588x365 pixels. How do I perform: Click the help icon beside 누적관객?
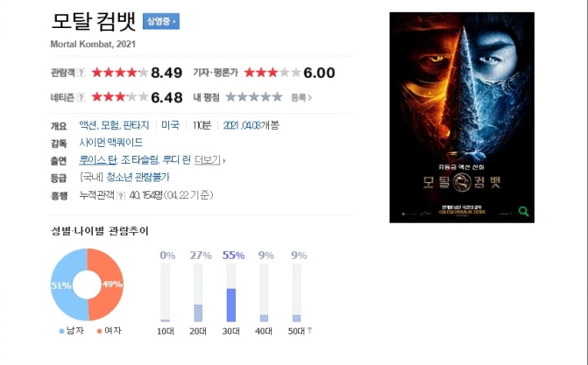coord(121,196)
